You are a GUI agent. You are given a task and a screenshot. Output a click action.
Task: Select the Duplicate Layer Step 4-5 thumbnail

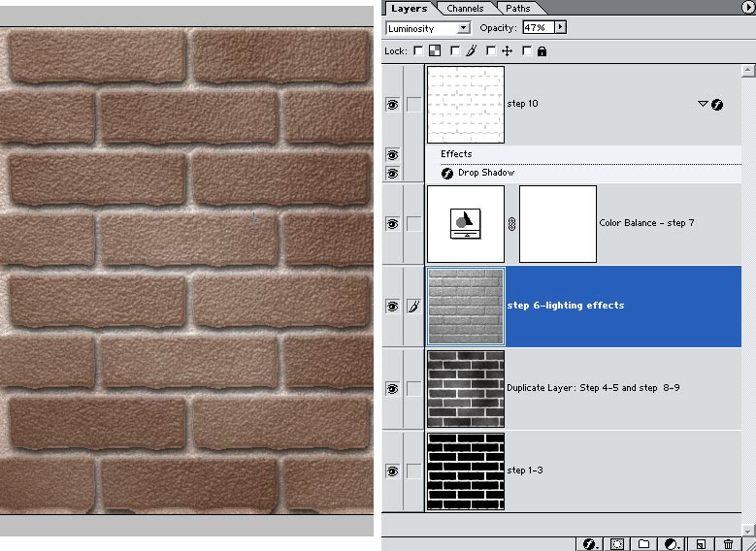[466, 389]
